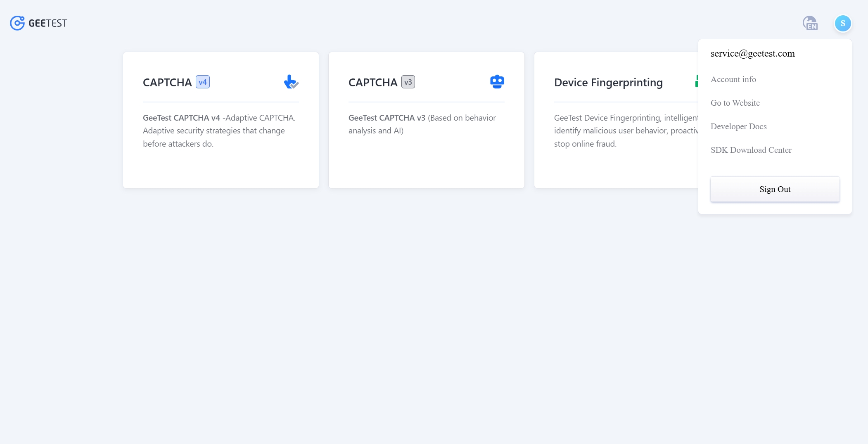
Task: Click the CAPTCHA v3 behavior analysis description
Action: click(422, 124)
